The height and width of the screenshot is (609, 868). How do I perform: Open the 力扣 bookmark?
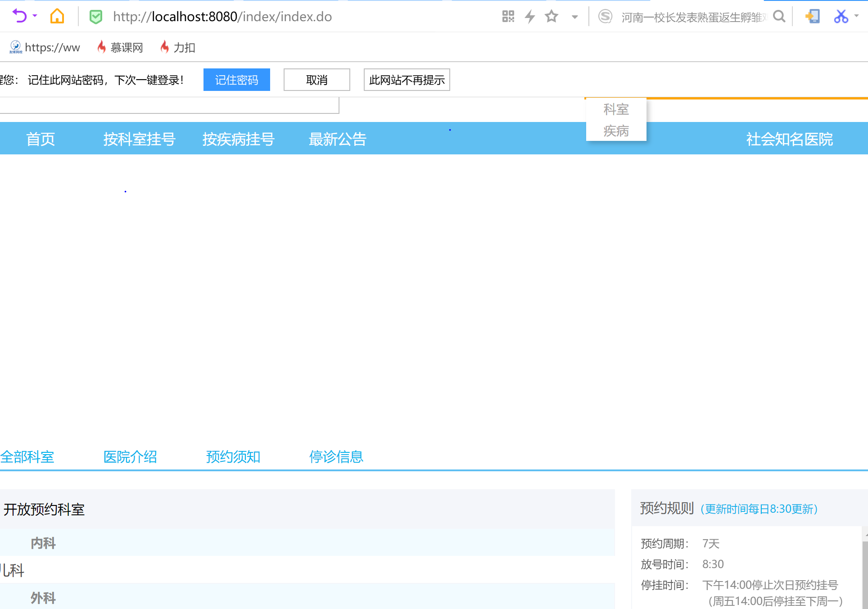pos(178,47)
